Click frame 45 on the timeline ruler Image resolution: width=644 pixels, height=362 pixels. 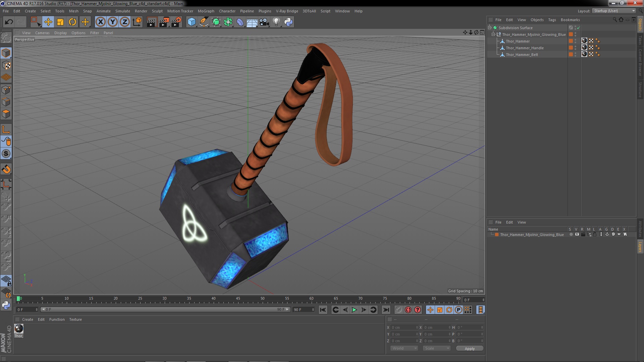(x=238, y=298)
